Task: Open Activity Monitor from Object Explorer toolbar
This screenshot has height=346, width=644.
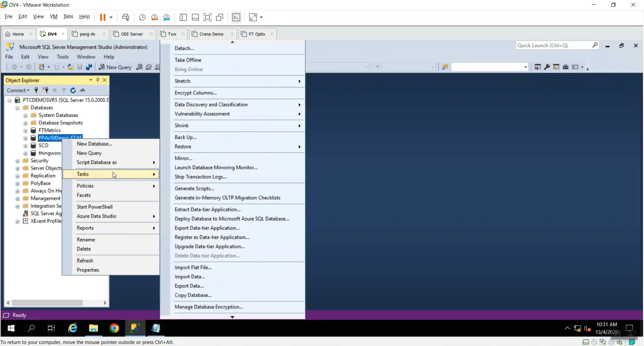Action: 82,90
